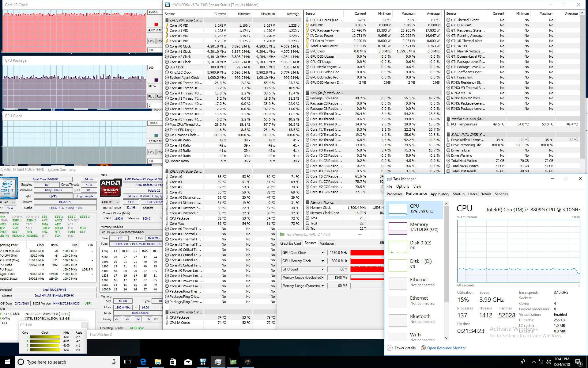Open Task Manager View menu
588x368 pixels.
(417, 186)
